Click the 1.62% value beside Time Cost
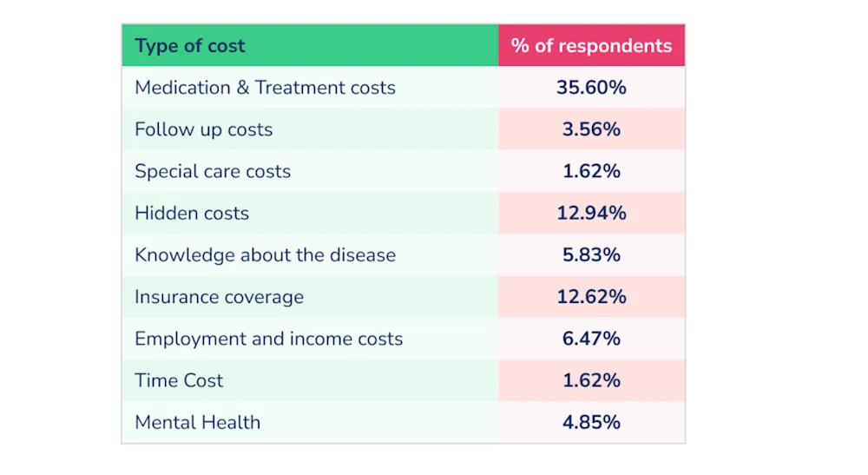 pyautogui.click(x=591, y=380)
